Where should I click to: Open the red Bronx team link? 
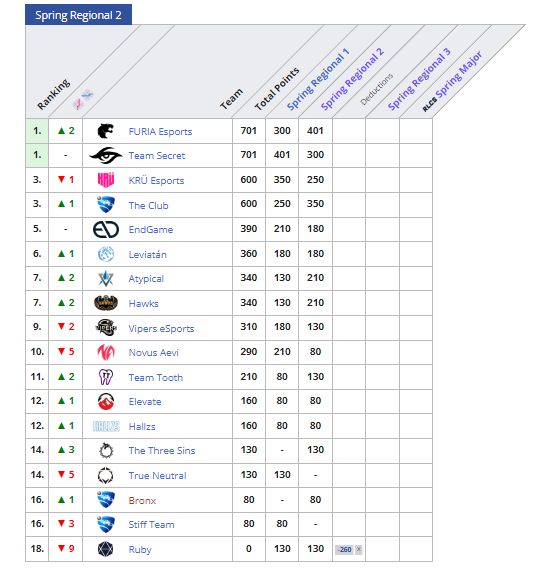click(x=142, y=500)
